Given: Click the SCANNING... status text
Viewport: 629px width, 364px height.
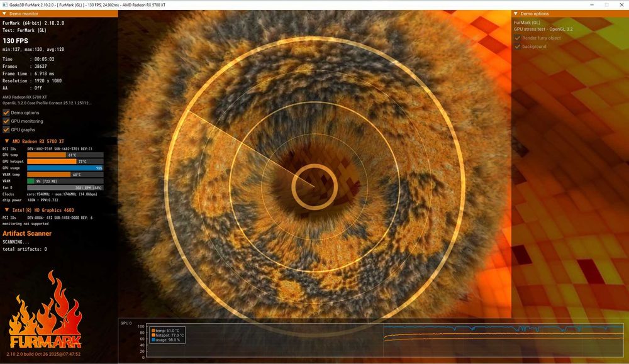Looking at the screenshot, I should [x=16, y=242].
